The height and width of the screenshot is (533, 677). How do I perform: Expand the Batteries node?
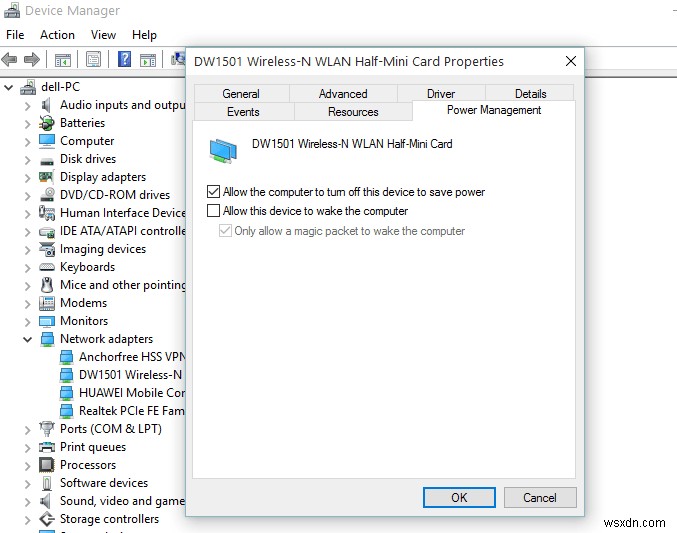(28, 124)
